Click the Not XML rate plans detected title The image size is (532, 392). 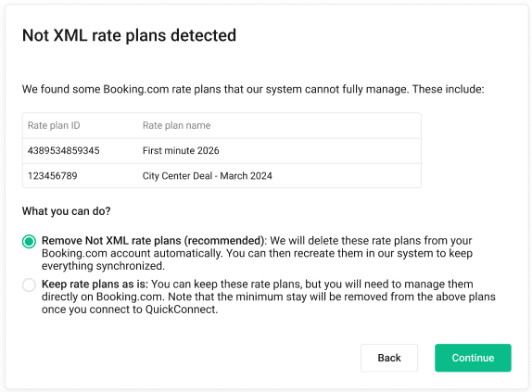pos(129,35)
